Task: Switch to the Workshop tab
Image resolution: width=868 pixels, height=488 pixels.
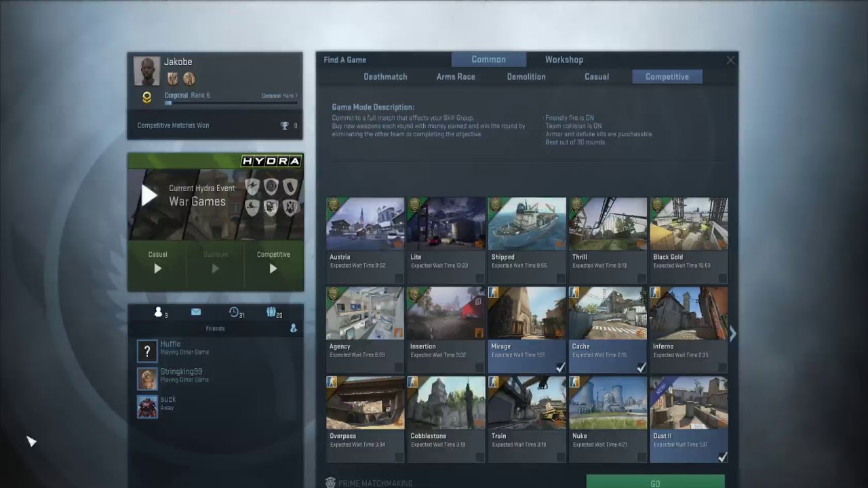Action: (564, 60)
